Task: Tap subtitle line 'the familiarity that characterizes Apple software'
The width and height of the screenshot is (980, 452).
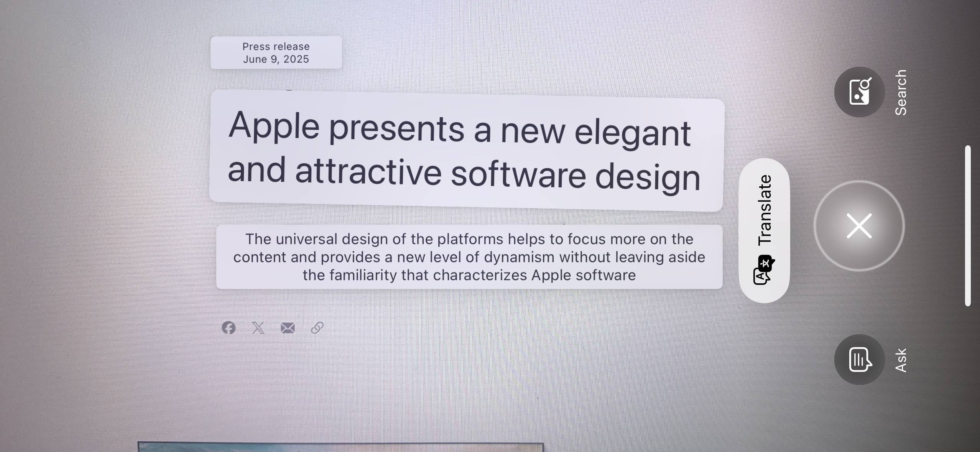Action: point(469,275)
